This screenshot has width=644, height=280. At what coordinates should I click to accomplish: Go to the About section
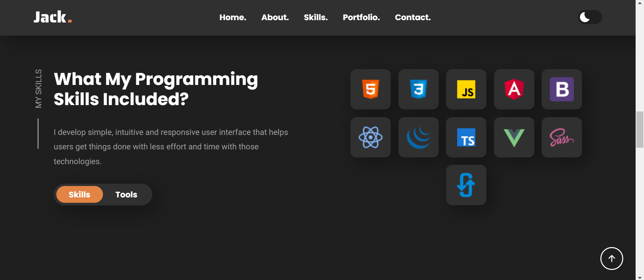click(x=275, y=17)
